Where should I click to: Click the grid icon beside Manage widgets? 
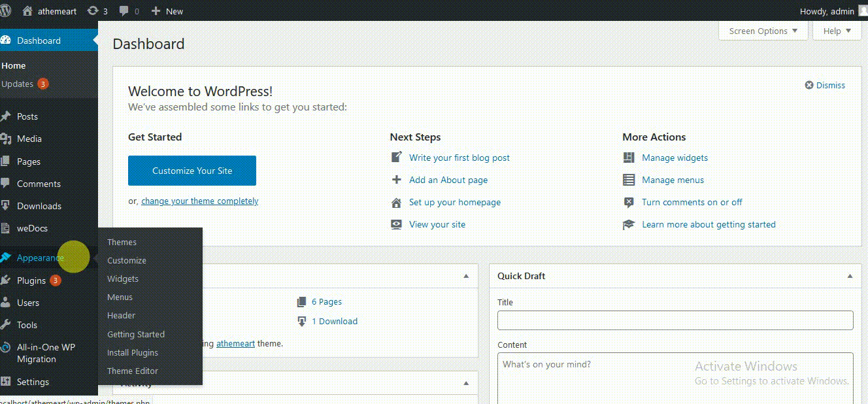click(629, 158)
